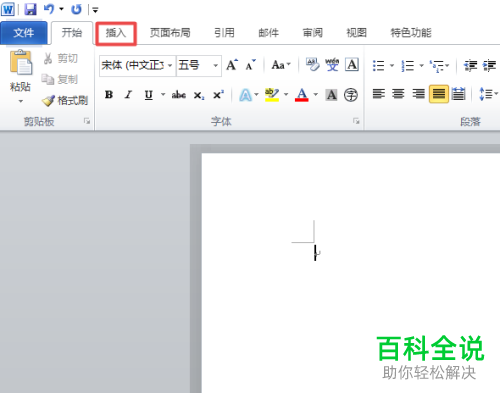Apply character border with boxed A icon
500x393 pixels.
coord(352,65)
